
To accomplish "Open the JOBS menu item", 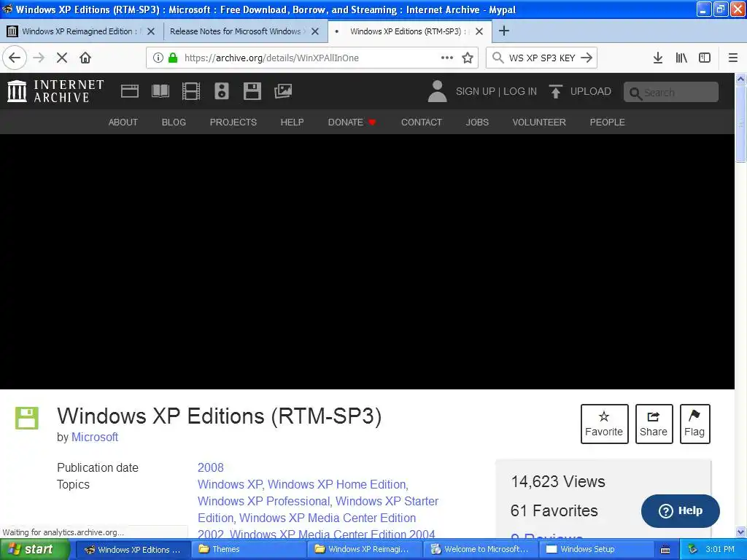I will point(477,122).
